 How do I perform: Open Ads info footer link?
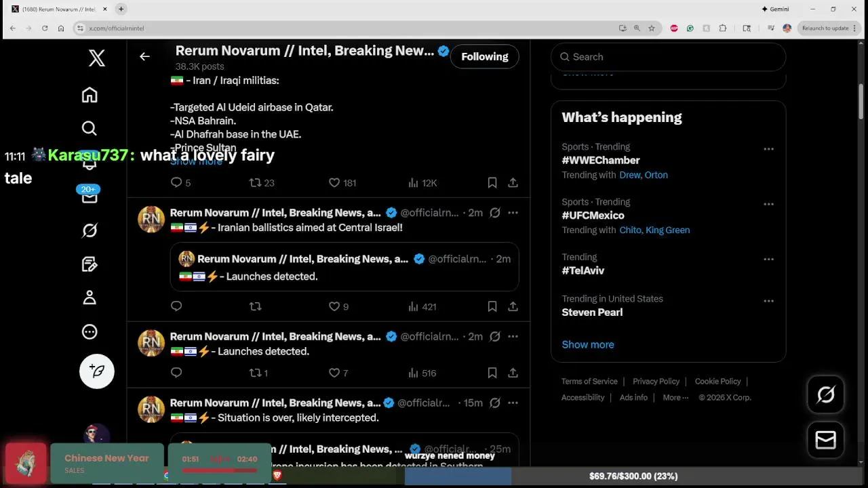633,398
